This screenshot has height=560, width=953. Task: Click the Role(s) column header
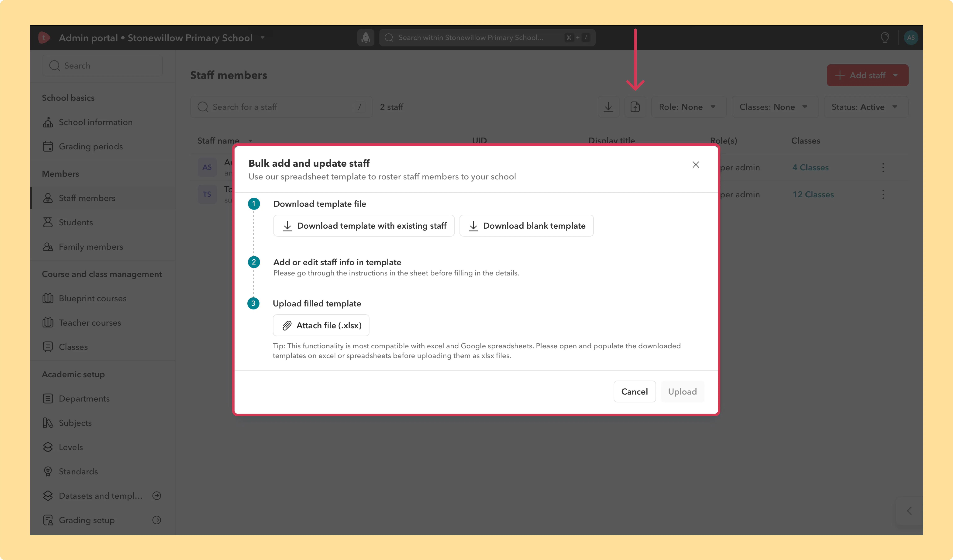(723, 141)
